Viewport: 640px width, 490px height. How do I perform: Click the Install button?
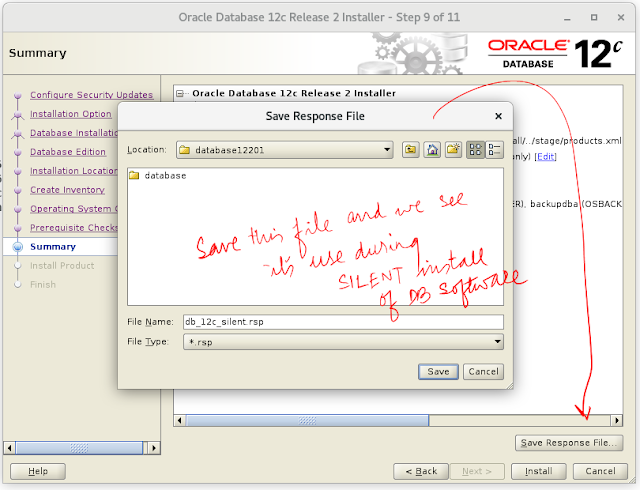click(539, 471)
